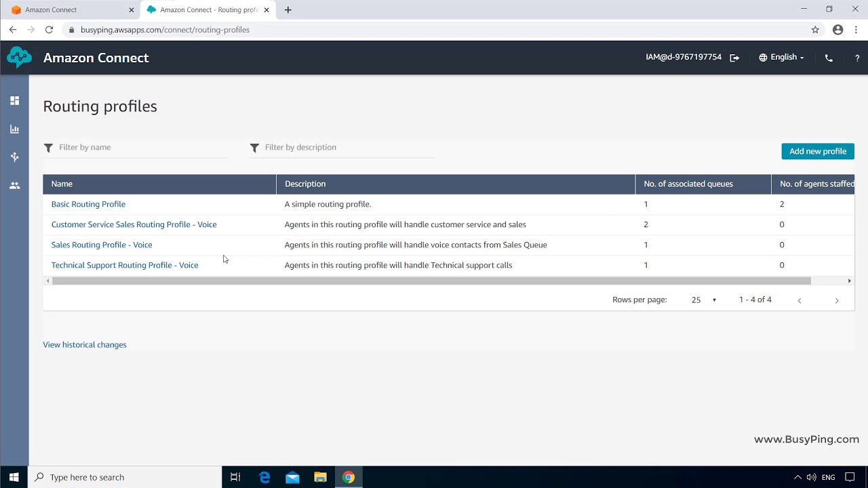Image resolution: width=868 pixels, height=488 pixels.
Task: Open a new browser tab with plus
Action: tap(288, 10)
